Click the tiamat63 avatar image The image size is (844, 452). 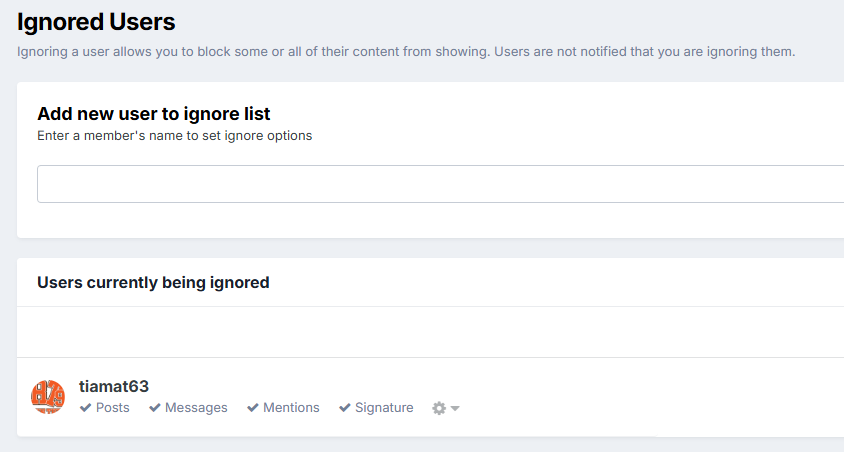coord(48,397)
